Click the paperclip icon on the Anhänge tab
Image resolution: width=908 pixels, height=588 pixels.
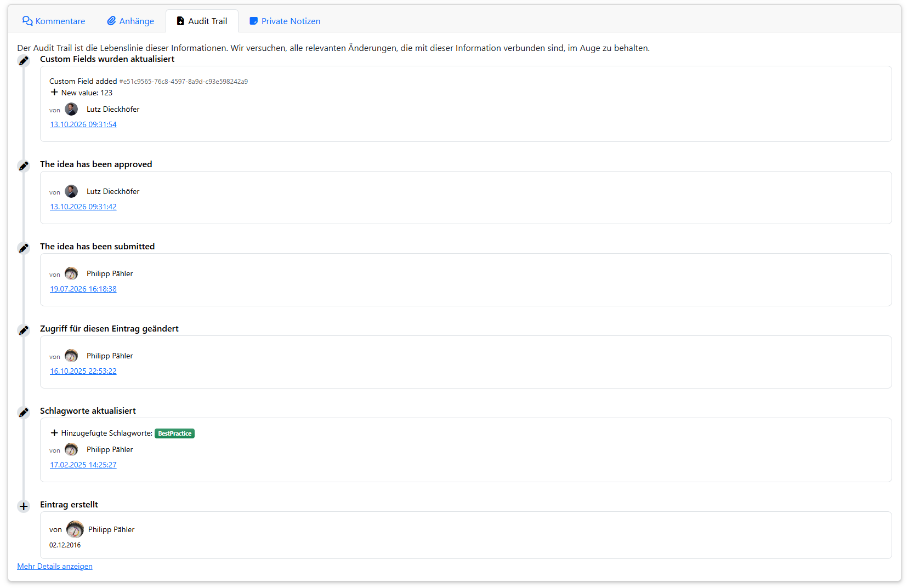(x=111, y=21)
